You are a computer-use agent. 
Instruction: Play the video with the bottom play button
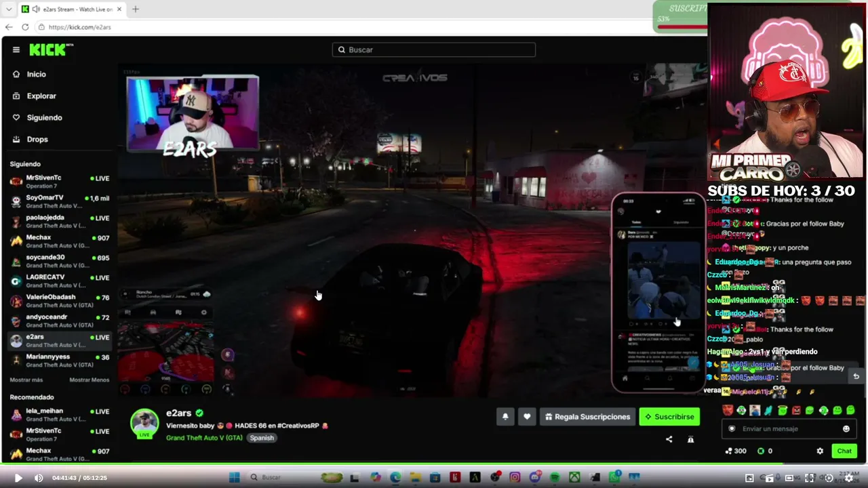point(18,478)
